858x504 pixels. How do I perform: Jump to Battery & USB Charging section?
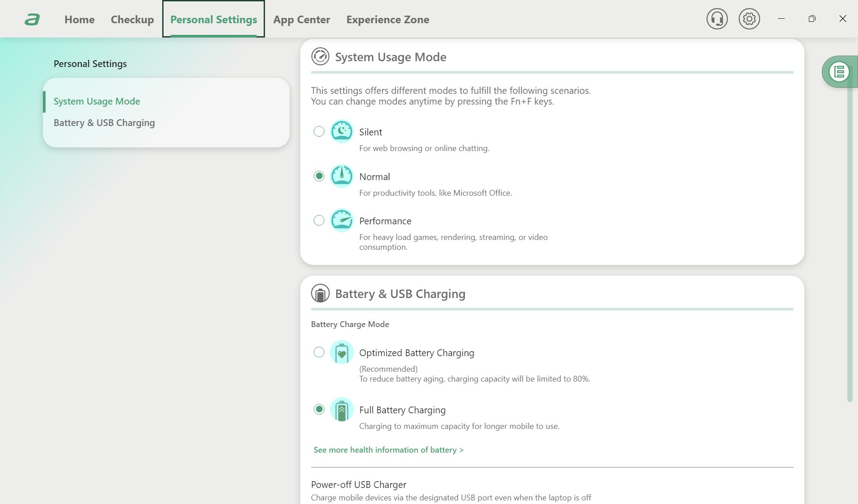pos(104,123)
